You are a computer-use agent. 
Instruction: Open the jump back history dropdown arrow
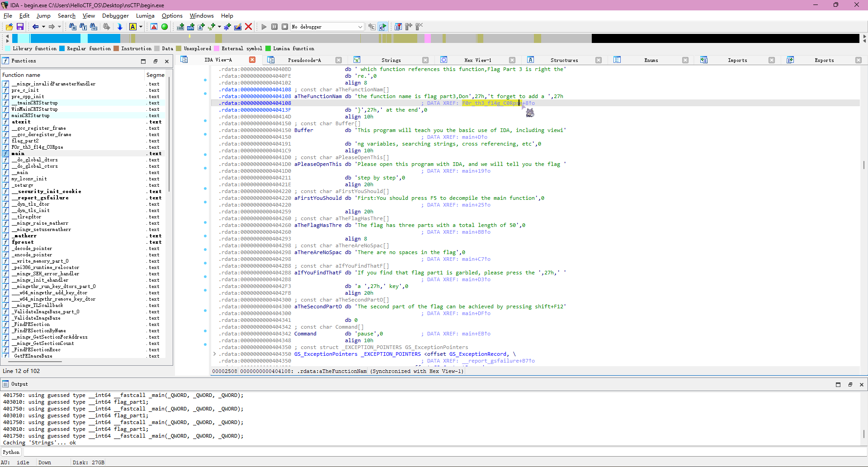43,27
